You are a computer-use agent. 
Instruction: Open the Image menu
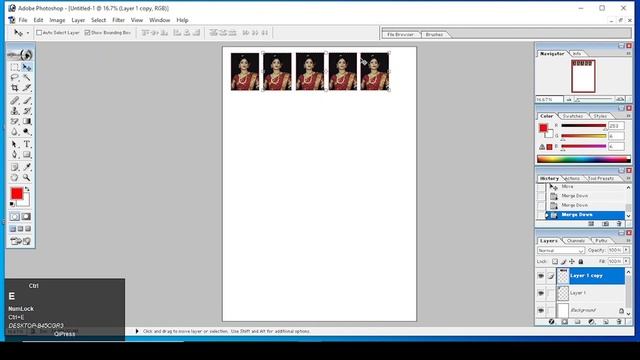(57, 20)
